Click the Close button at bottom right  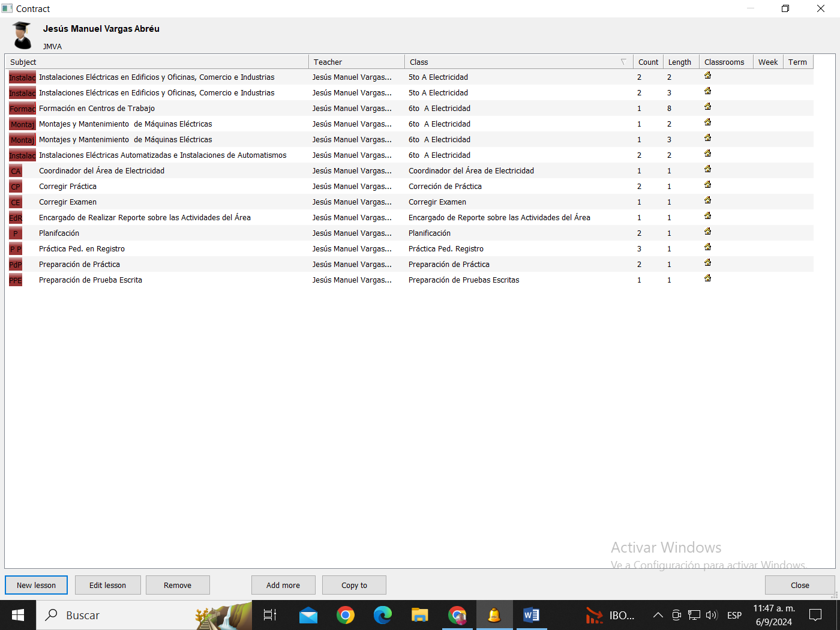click(800, 585)
